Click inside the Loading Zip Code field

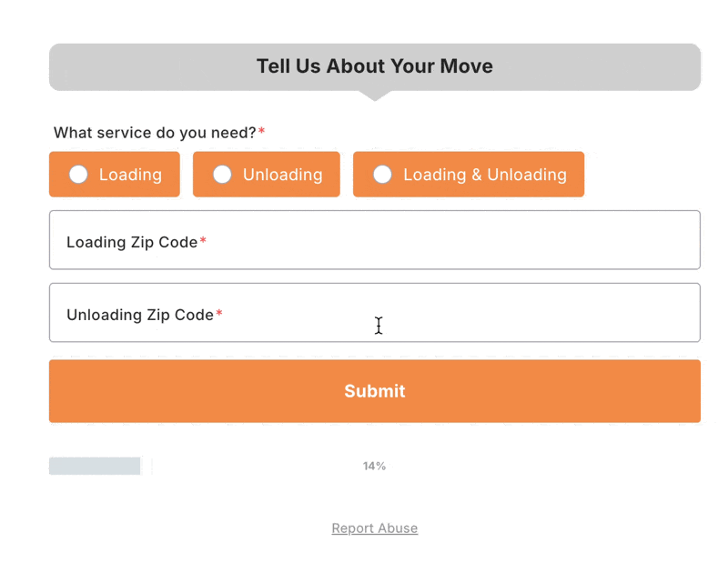374,240
